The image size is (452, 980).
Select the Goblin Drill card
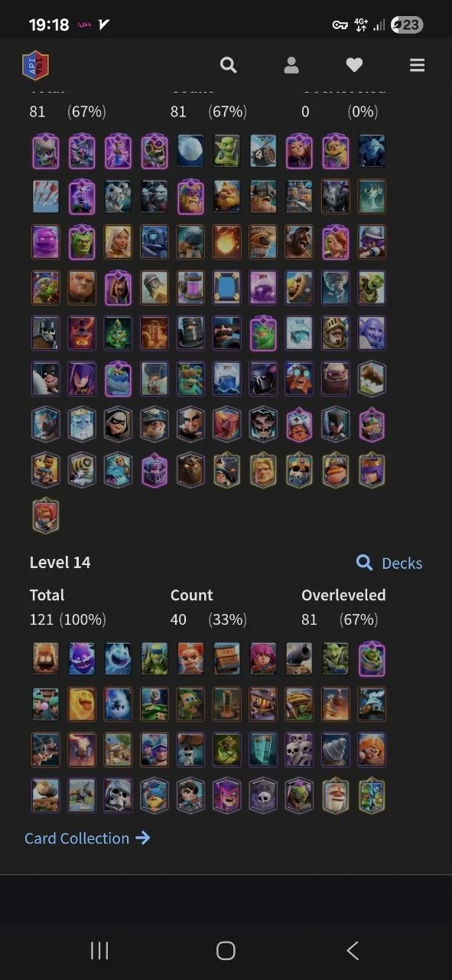(x=336, y=750)
